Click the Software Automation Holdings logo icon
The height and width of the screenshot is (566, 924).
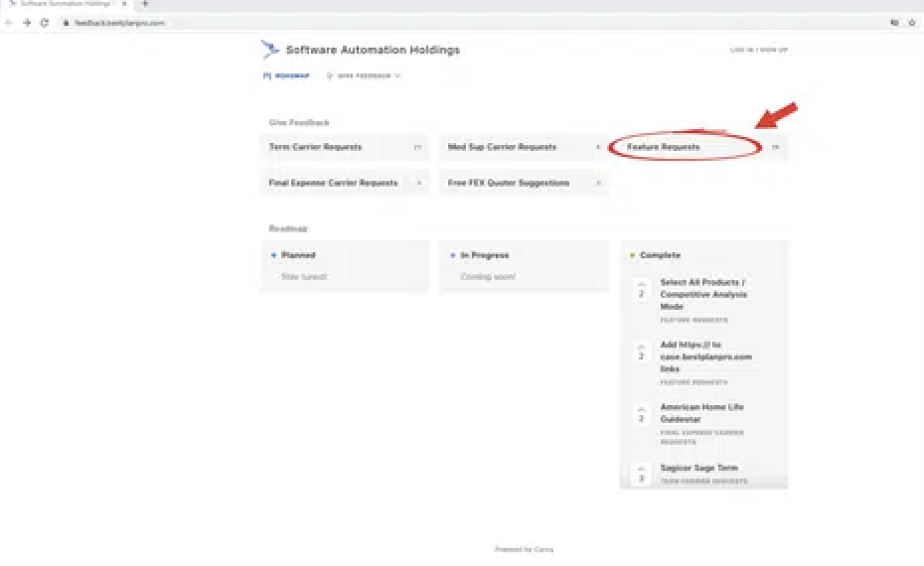pos(269,49)
